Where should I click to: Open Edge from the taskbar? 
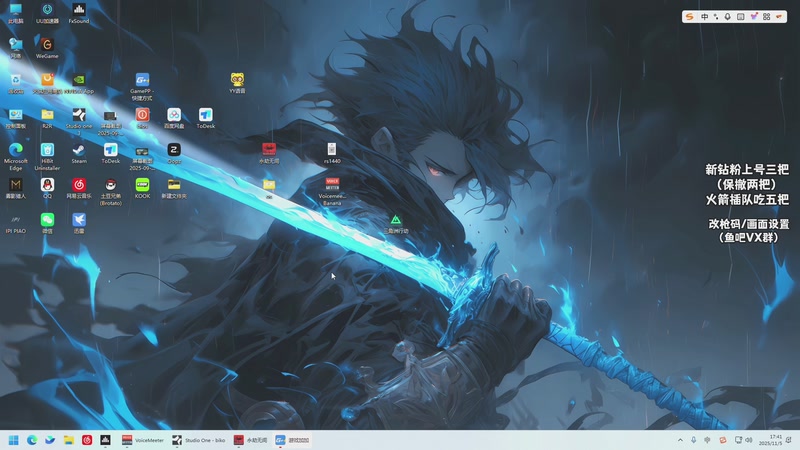tap(32, 440)
